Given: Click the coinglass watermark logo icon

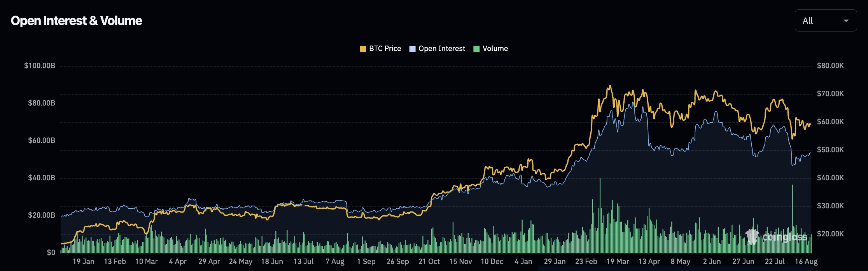Looking at the screenshot, I should tap(752, 236).
